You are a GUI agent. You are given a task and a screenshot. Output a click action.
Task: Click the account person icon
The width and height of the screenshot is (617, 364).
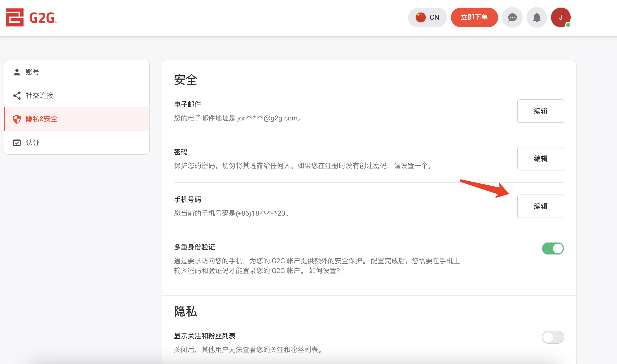17,72
